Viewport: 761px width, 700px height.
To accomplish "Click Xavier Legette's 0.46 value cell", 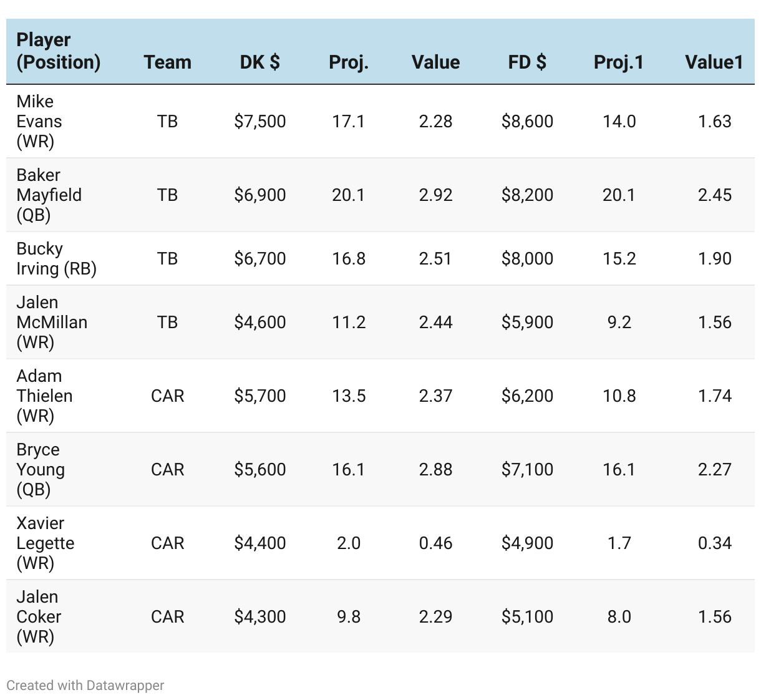I will pyautogui.click(x=435, y=543).
